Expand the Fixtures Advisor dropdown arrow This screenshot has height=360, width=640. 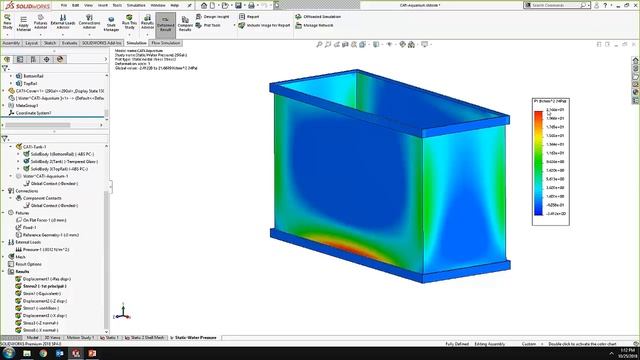[40, 34]
